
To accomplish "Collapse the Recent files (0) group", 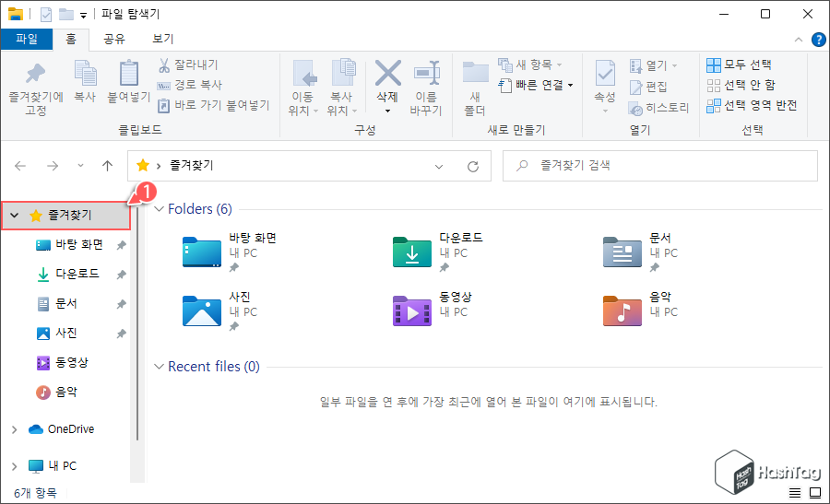I will [x=159, y=367].
